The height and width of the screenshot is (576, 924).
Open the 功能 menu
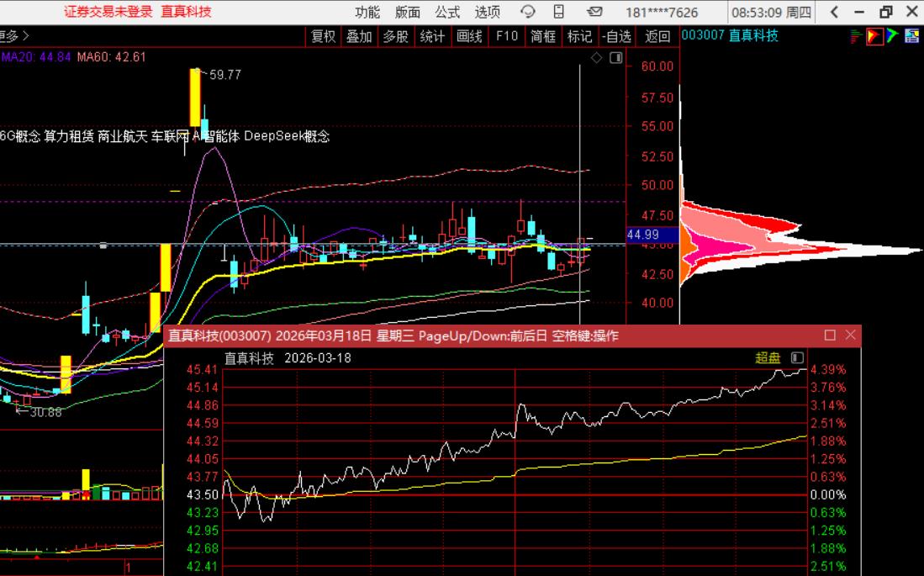[x=367, y=12]
